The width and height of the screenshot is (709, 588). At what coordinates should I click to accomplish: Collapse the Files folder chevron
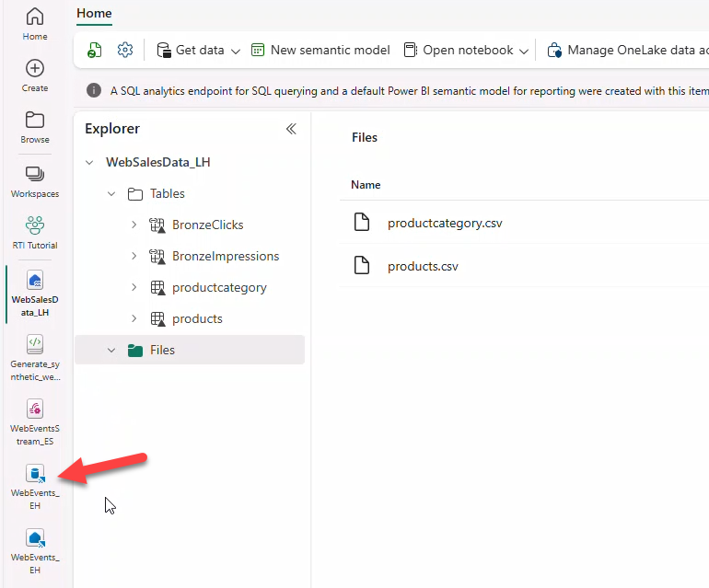(111, 351)
